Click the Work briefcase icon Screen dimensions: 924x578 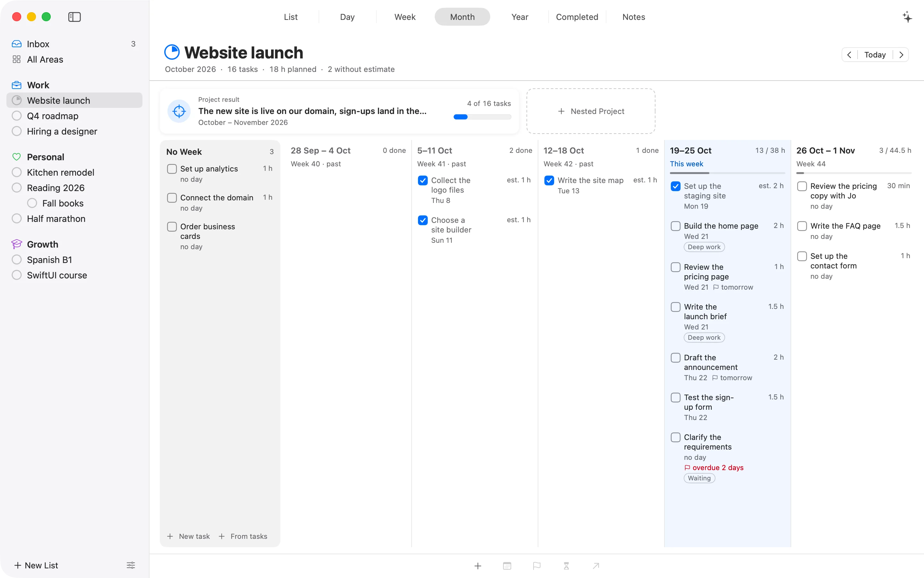(x=16, y=85)
